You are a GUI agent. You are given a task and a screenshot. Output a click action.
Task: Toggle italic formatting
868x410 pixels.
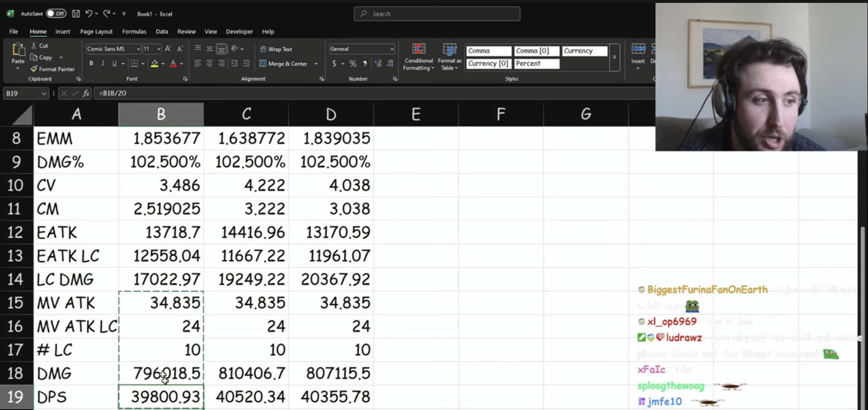(103, 63)
